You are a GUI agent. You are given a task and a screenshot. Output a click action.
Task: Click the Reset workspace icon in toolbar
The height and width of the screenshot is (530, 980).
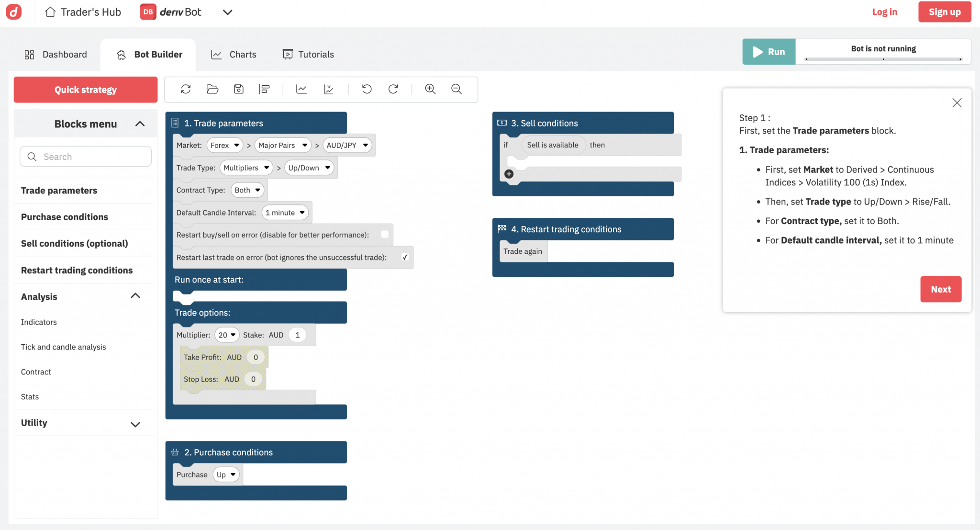coord(186,89)
